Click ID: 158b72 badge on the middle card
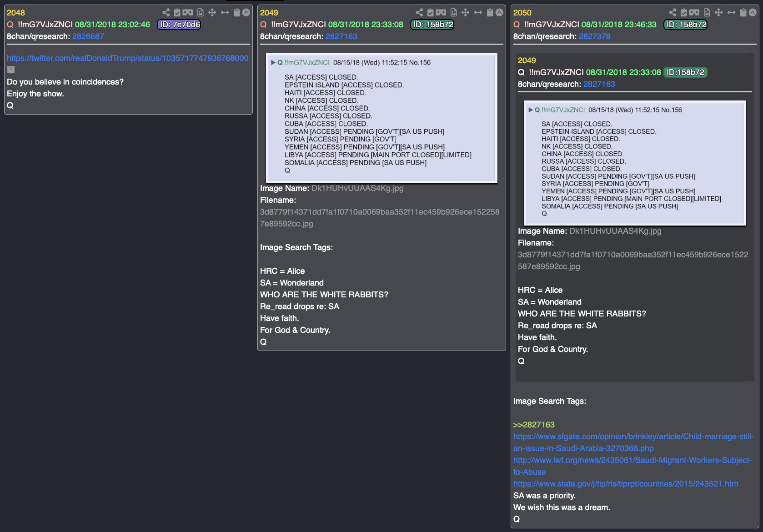763x532 pixels. [432, 25]
